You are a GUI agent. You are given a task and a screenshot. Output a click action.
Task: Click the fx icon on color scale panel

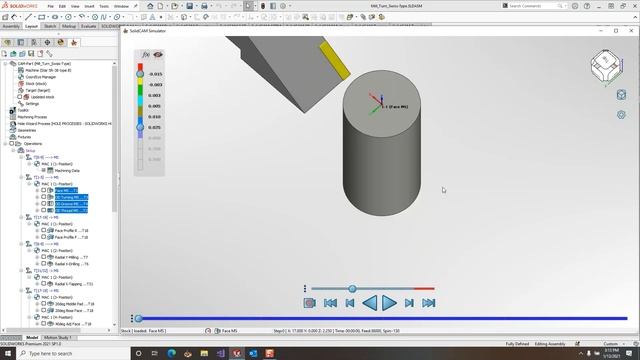click(145, 54)
